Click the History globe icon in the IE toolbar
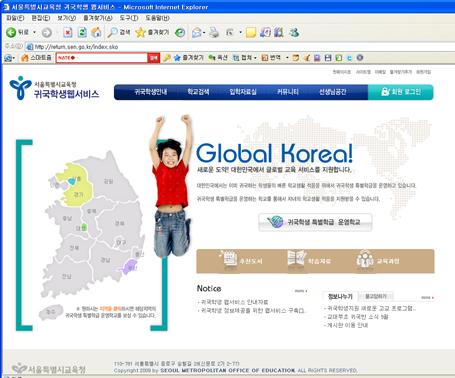The width and height of the screenshot is (455, 378). point(180,32)
